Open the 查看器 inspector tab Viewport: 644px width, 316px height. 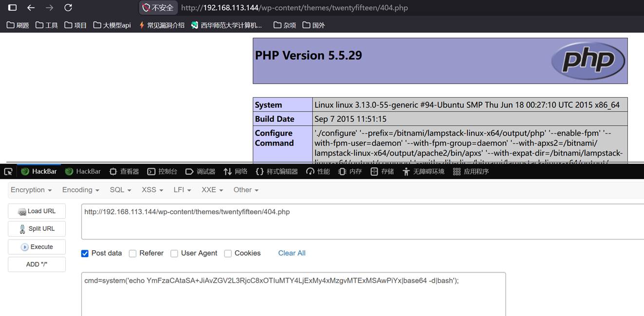(124, 171)
